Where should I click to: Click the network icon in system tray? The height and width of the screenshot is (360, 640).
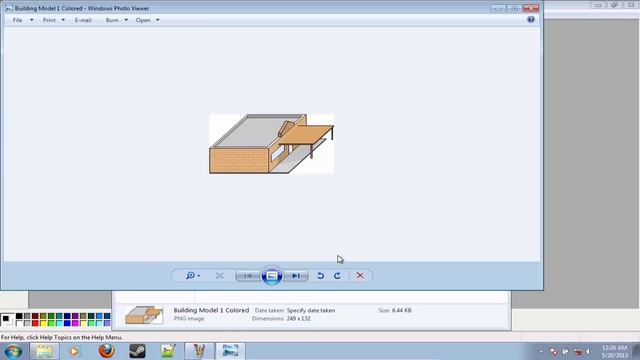click(x=577, y=351)
